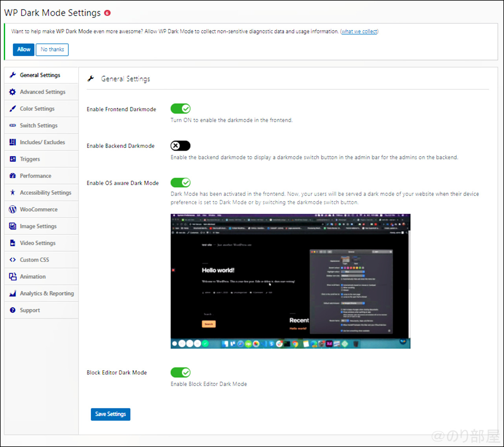
Task: Click the WP Dark Mode Settings page title
Action: point(52,13)
